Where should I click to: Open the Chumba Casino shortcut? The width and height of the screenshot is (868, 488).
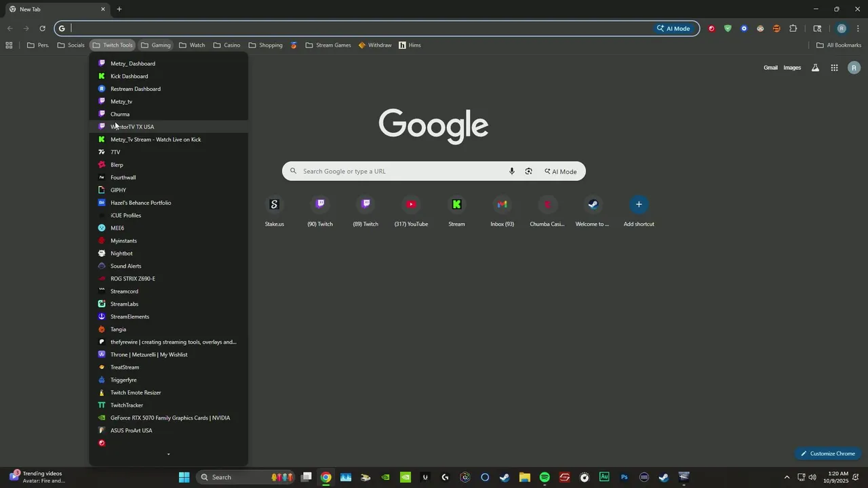(547, 211)
